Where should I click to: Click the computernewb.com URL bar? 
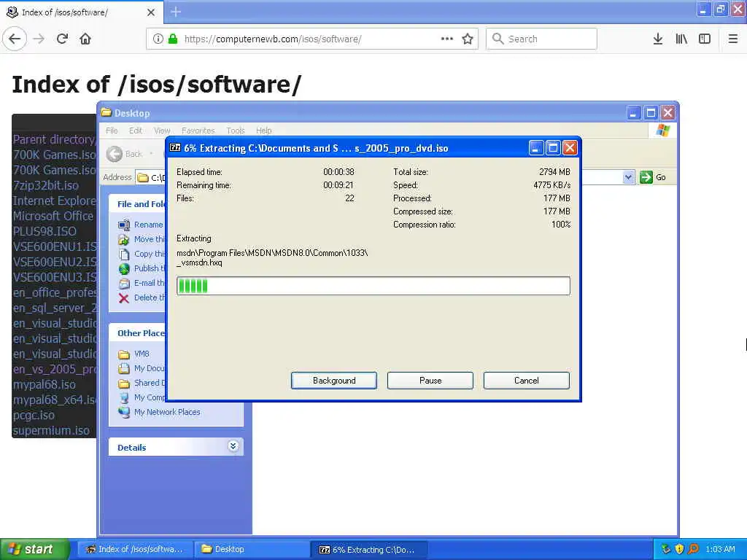(312, 39)
